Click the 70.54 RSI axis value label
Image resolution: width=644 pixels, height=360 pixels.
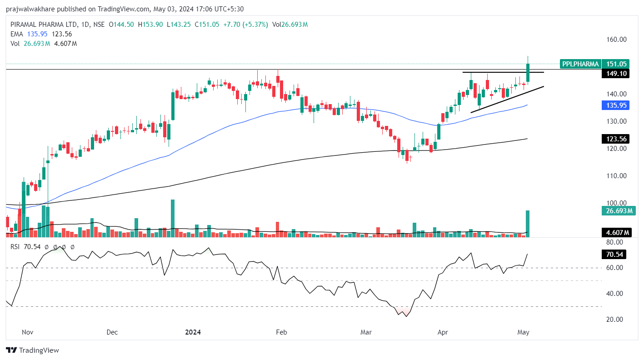[x=614, y=255]
